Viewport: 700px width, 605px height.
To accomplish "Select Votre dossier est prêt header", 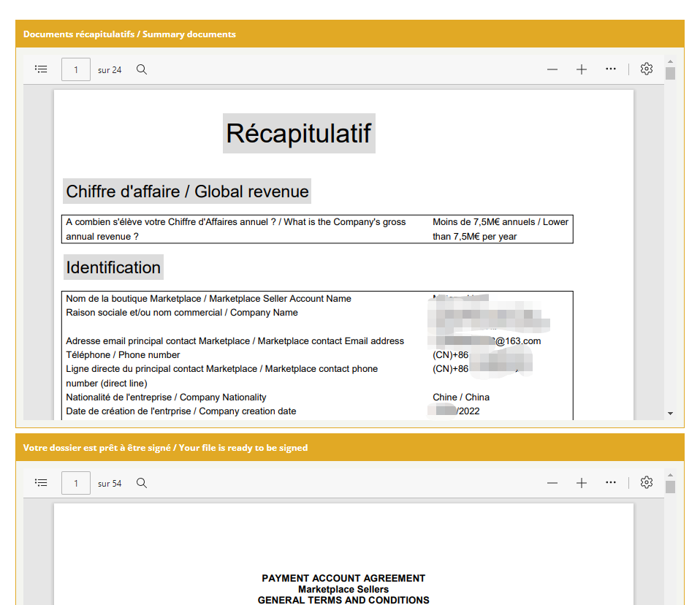I will (x=165, y=448).
